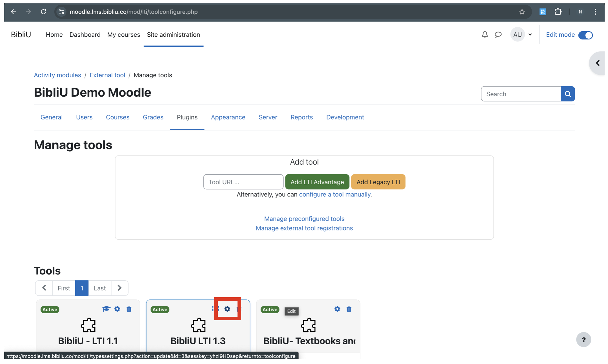Screen dimensions: 608x364
Task: Switch to the Courses admin tab
Action: pos(117,117)
